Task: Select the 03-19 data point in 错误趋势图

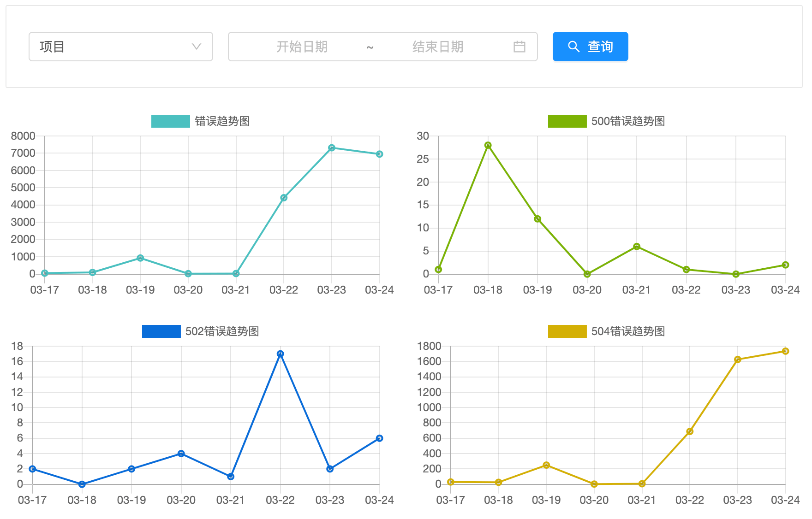Action: click(140, 258)
